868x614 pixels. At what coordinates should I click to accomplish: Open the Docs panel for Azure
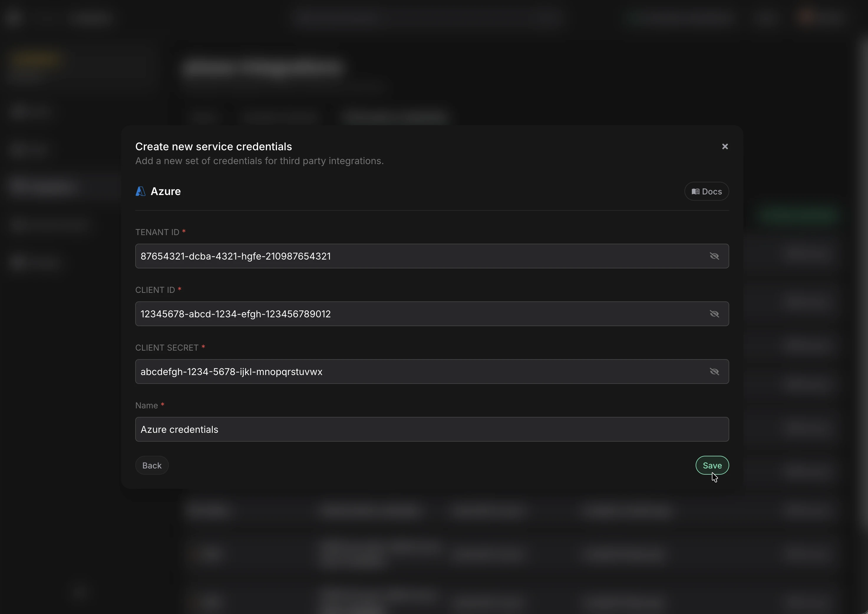(706, 191)
